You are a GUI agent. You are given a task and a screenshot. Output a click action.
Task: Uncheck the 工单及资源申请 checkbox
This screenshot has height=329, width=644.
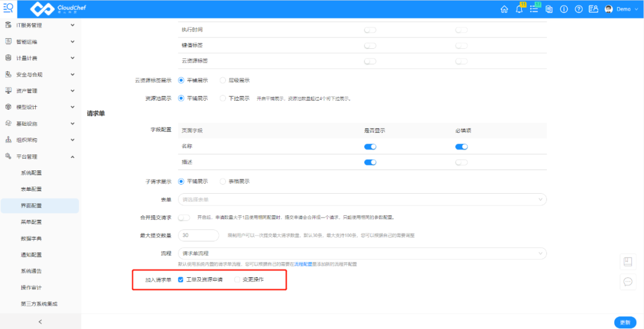(x=181, y=280)
